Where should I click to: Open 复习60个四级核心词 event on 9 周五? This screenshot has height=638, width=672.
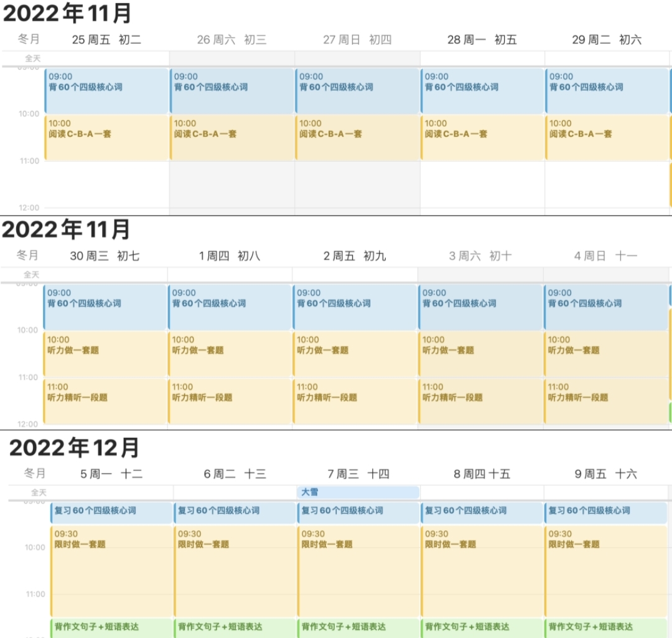[x=607, y=512]
